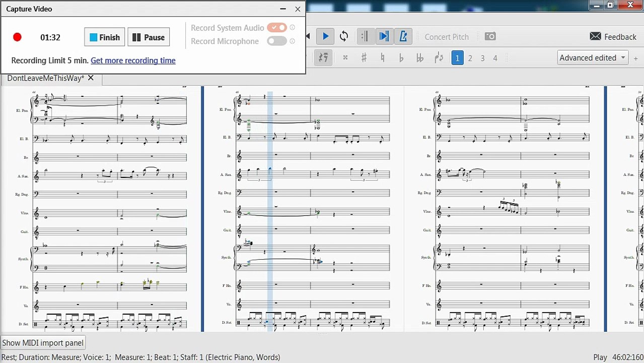Pause the recording in Capture Video

click(149, 37)
